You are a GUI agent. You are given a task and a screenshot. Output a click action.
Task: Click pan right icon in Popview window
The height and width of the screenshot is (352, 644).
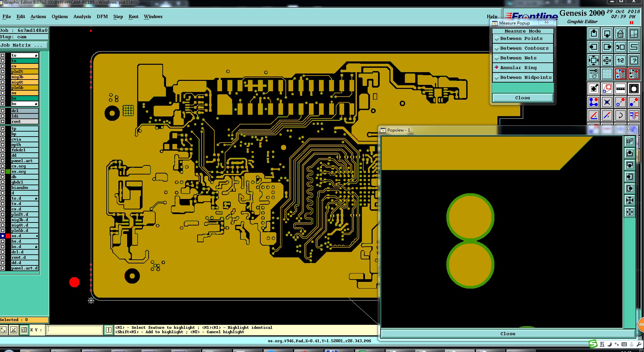click(x=630, y=189)
